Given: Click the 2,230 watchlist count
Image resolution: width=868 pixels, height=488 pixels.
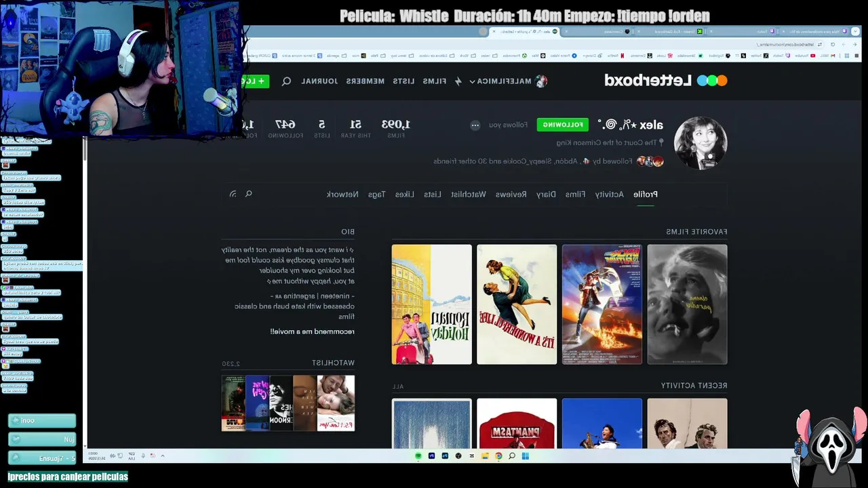Looking at the screenshot, I should pos(231,364).
